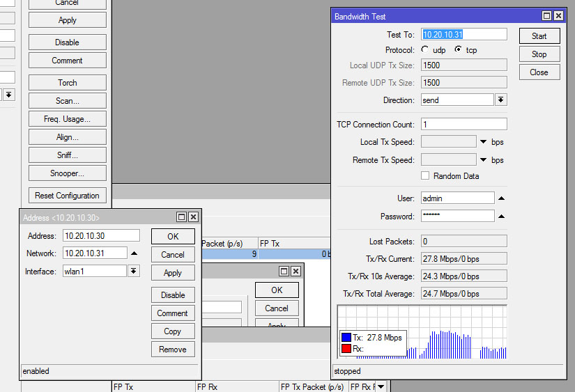The image size is (575, 392).
Task: Click User field showing admin
Action: click(457, 198)
